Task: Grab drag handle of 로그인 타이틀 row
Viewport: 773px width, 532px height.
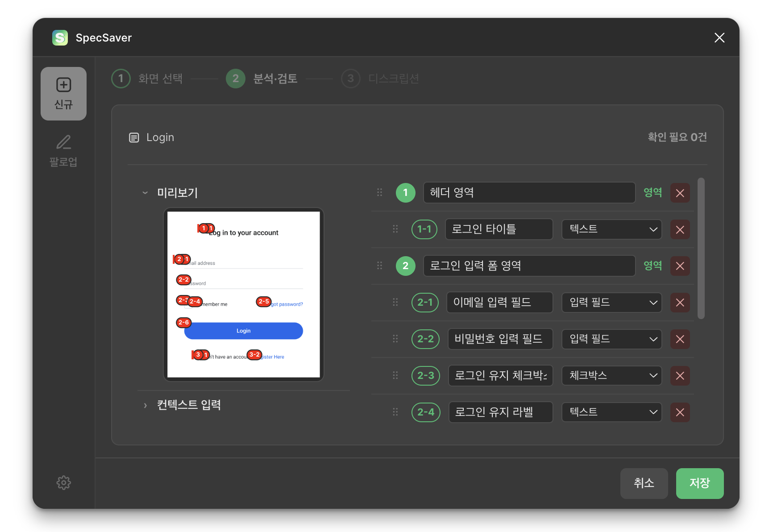Action: click(395, 229)
